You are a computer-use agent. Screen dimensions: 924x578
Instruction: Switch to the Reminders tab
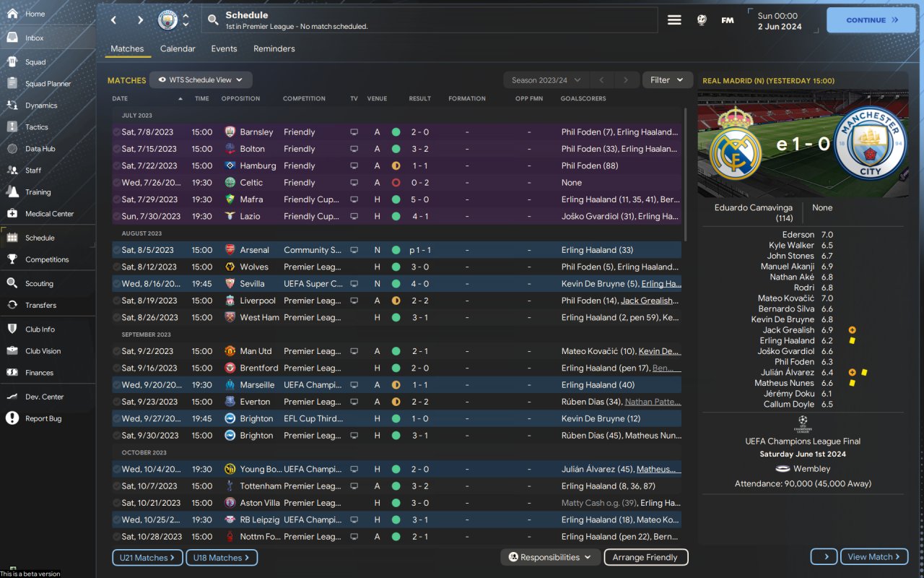pyautogui.click(x=274, y=49)
